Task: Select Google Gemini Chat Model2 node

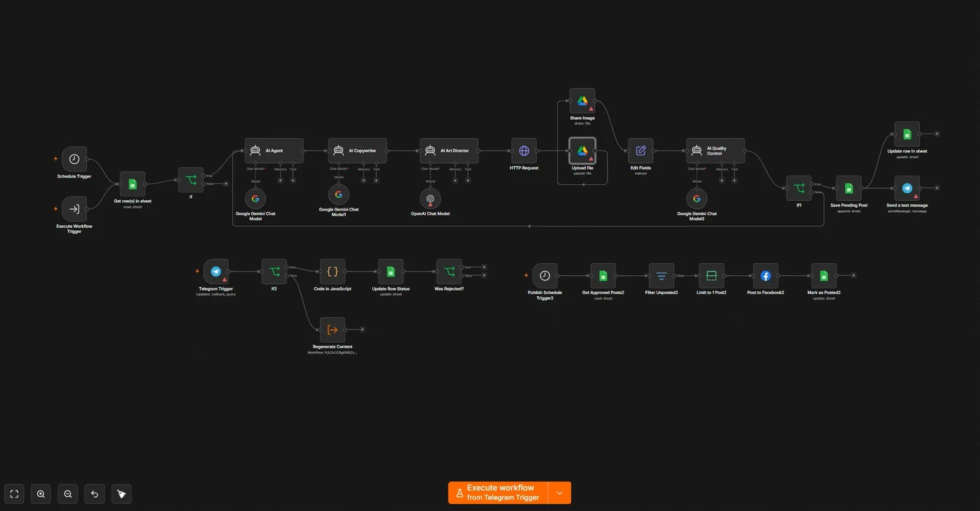Action: tap(696, 198)
